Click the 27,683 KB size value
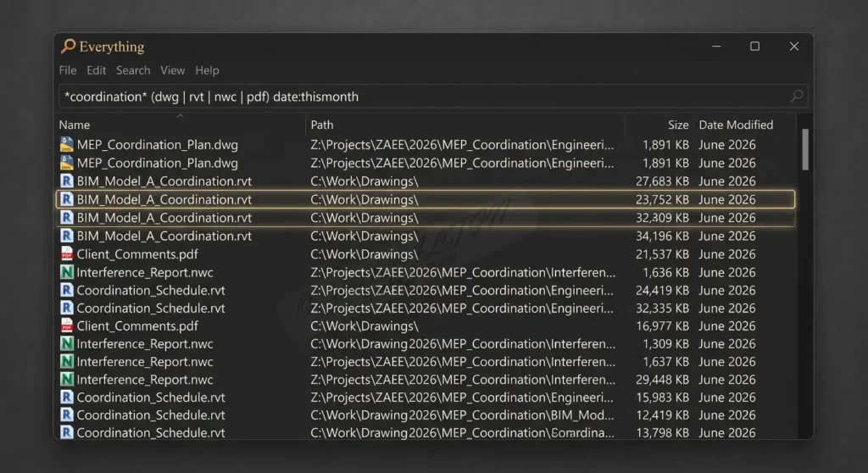 662,181
